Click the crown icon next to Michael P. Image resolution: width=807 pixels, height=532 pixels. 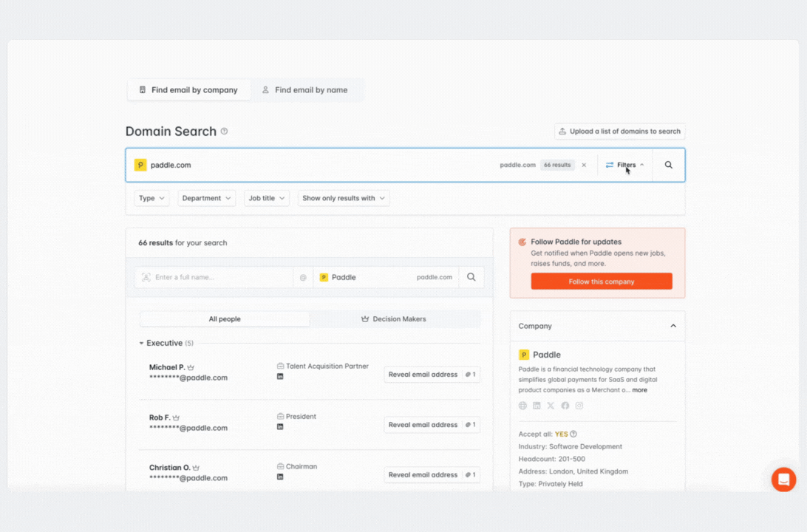(x=191, y=367)
